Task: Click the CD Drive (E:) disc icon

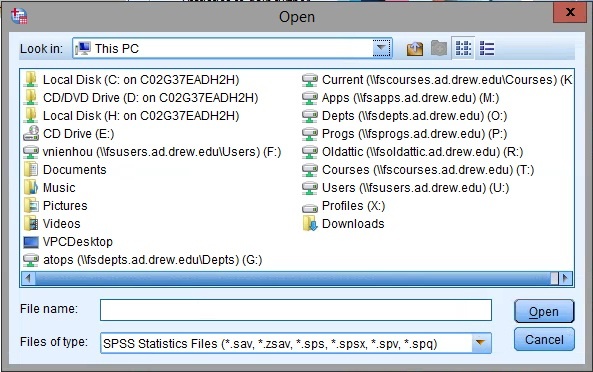Action: (x=31, y=133)
